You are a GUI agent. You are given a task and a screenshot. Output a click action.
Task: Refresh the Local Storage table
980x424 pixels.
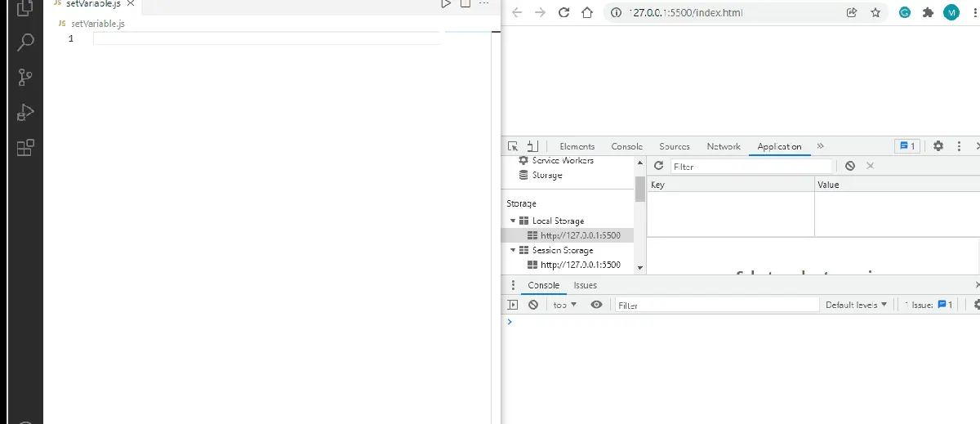pyautogui.click(x=658, y=166)
